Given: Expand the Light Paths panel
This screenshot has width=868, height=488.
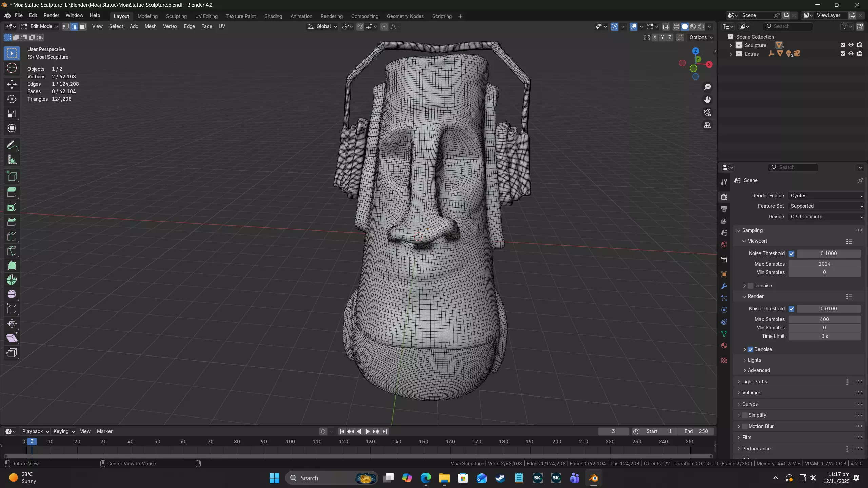Looking at the screenshot, I should [754, 382].
